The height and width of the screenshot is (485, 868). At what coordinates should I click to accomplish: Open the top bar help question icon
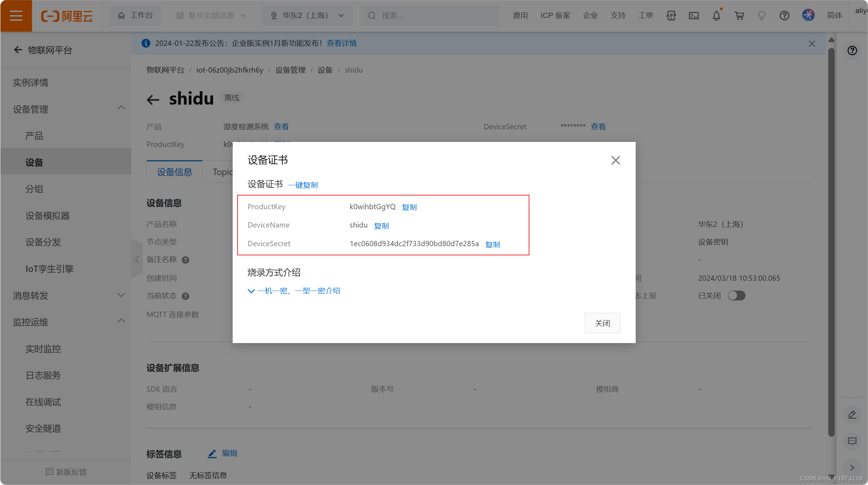click(784, 15)
